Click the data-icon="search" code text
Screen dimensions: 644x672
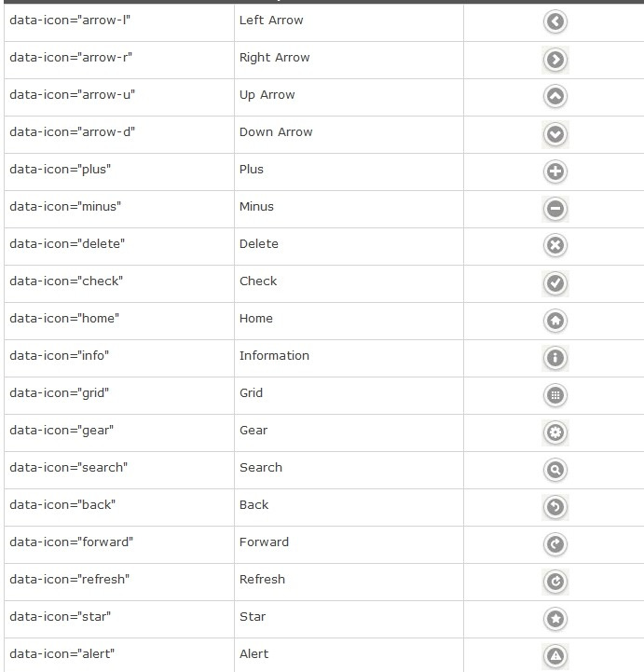tap(69, 468)
